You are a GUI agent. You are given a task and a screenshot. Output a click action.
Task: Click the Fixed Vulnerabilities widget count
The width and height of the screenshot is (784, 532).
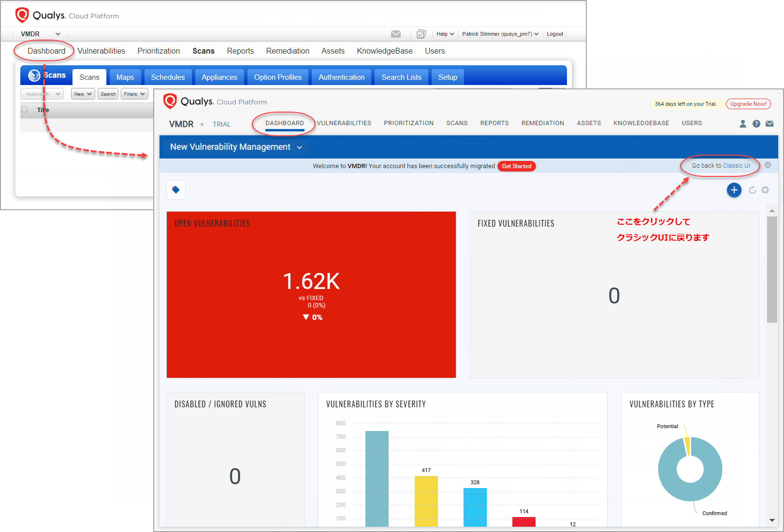(x=614, y=296)
